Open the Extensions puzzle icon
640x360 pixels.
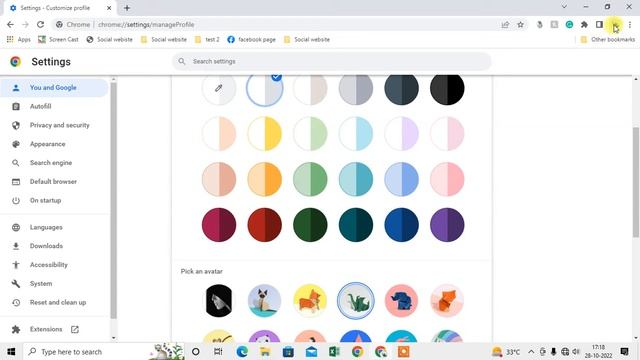click(584, 24)
